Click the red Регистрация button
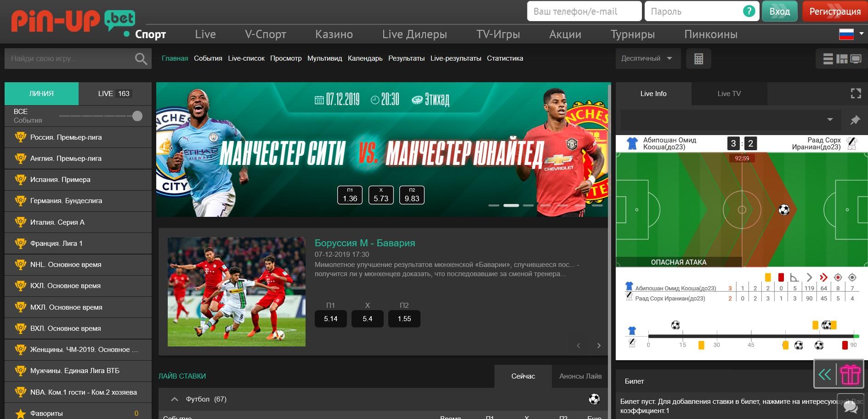Screen dimensions: 868x419 point(834,11)
